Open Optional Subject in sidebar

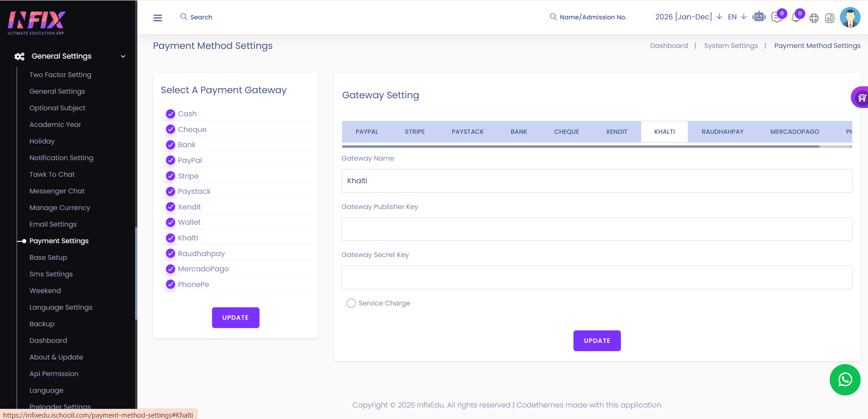tap(57, 108)
